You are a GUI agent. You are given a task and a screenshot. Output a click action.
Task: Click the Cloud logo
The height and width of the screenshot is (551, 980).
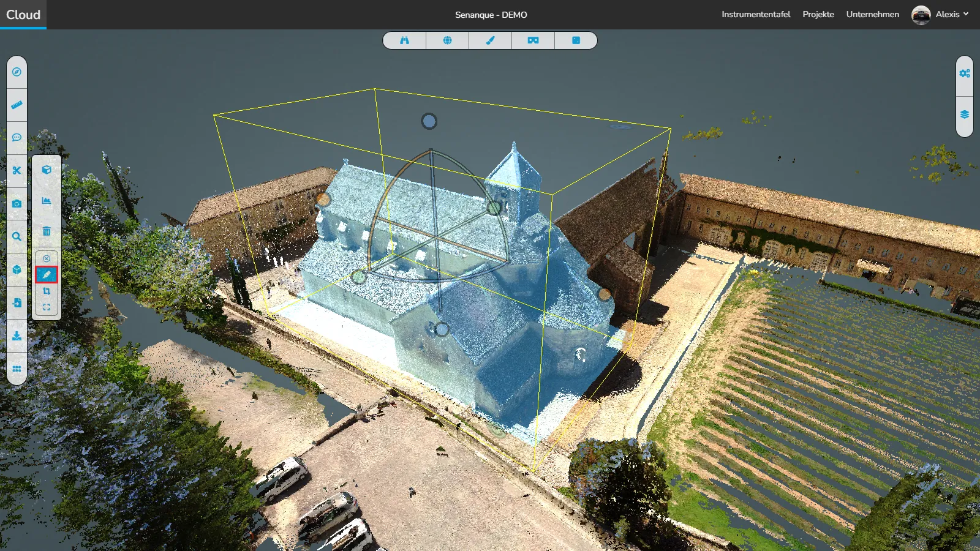(x=23, y=15)
